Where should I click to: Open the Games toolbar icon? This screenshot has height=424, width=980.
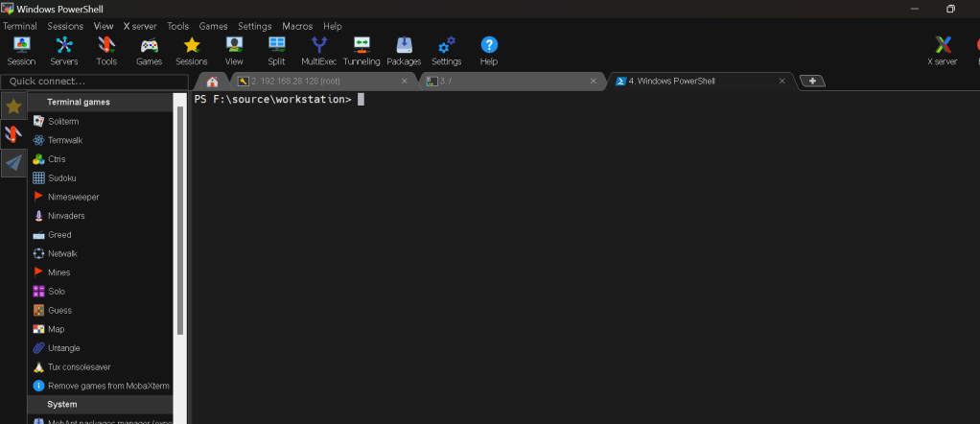[149, 51]
